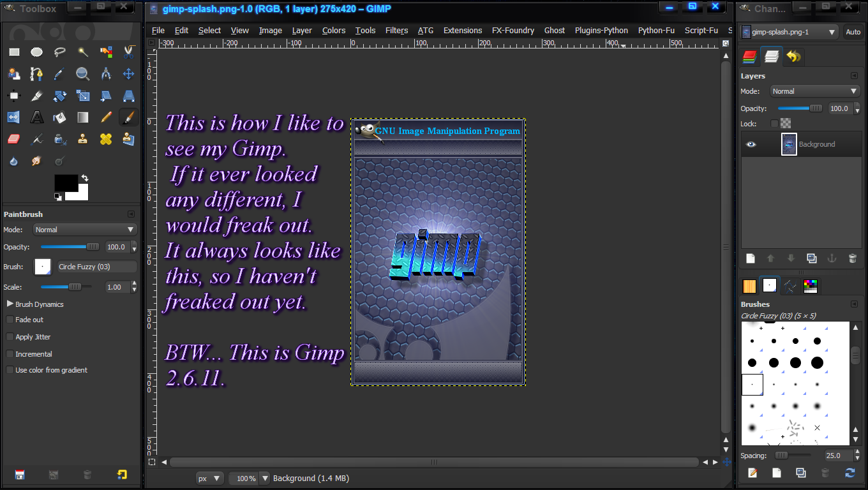Activate the Perspective tool

click(x=129, y=96)
